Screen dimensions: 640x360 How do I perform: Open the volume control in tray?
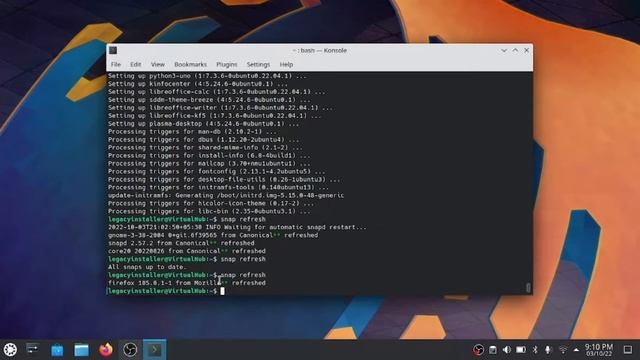[507, 350]
